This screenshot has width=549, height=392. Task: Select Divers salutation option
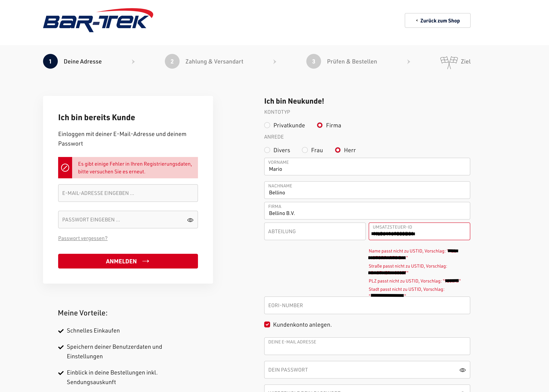point(267,150)
